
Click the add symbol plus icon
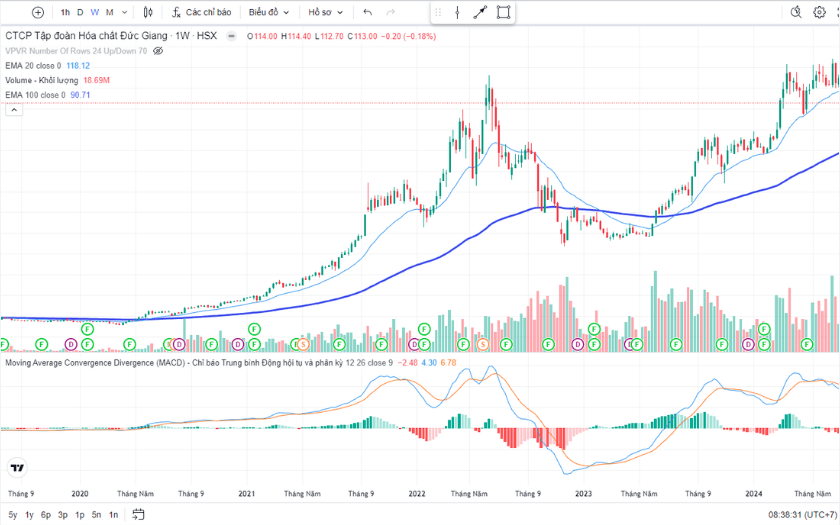pos(38,13)
